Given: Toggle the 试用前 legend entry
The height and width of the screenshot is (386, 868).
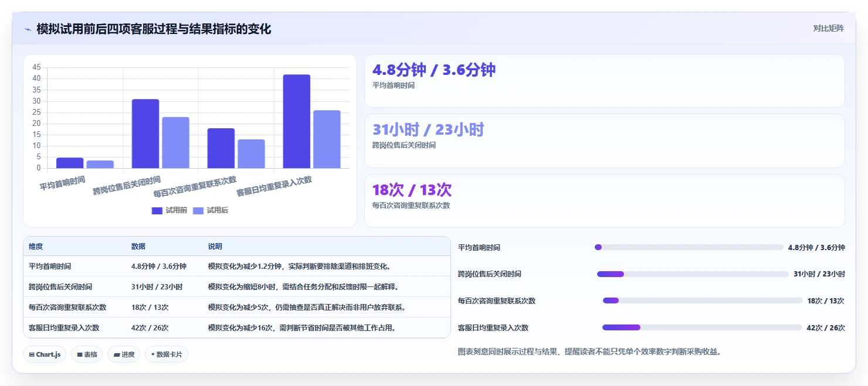Looking at the screenshot, I should click(x=169, y=210).
